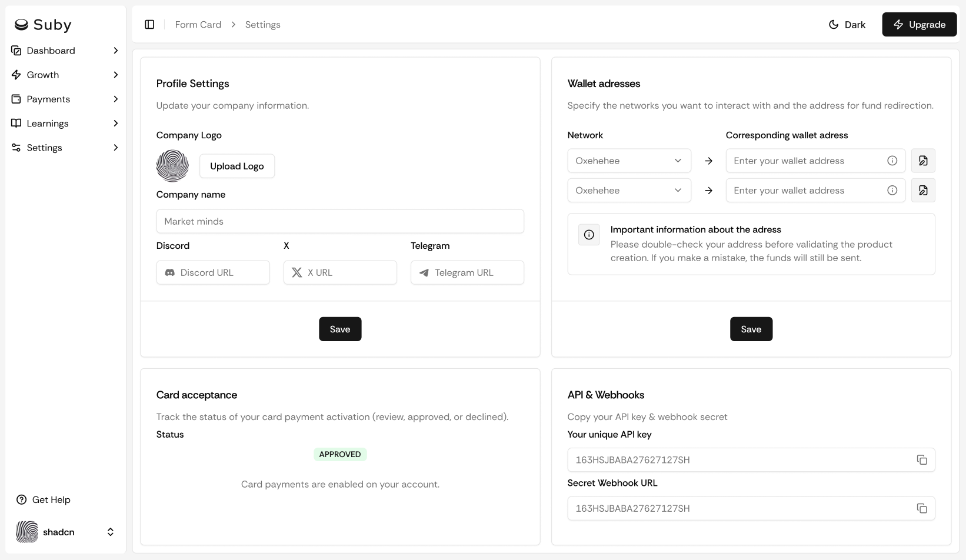Image resolution: width=966 pixels, height=560 pixels.
Task: Click the Upload Logo button
Action: click(x=236, y=166)
